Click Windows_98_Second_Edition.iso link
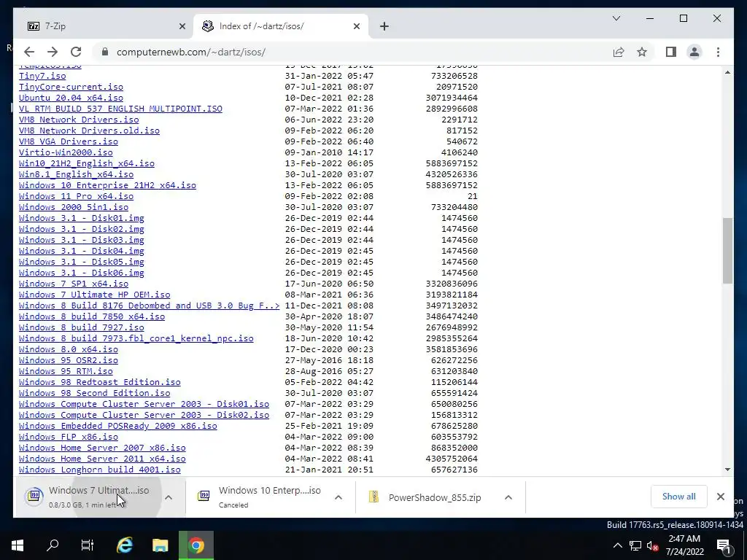The height and width of the screenshot is (560, 747). coord(94,393)
